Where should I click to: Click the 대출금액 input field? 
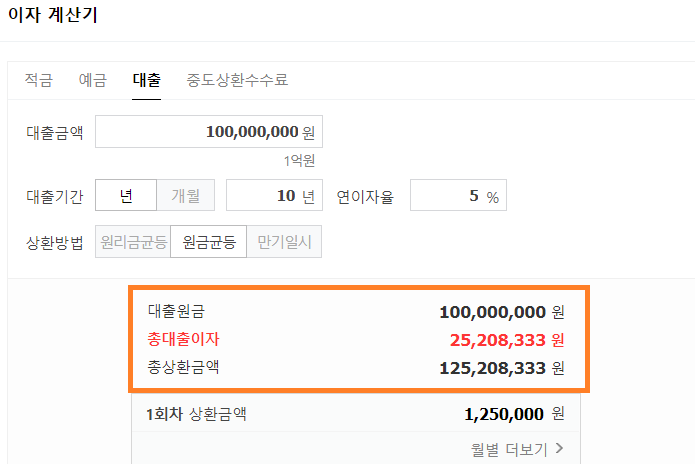click(209, 132)
